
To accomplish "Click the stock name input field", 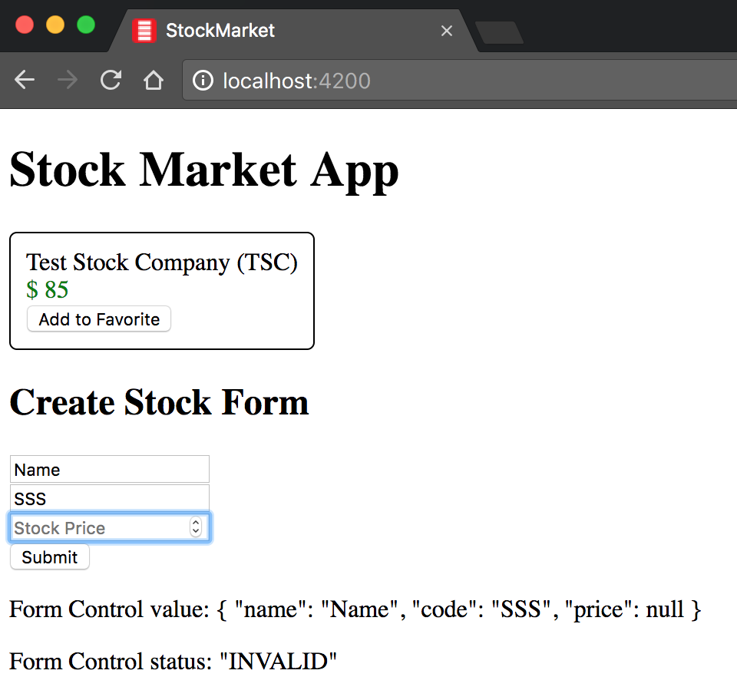I will click(110, 470).
